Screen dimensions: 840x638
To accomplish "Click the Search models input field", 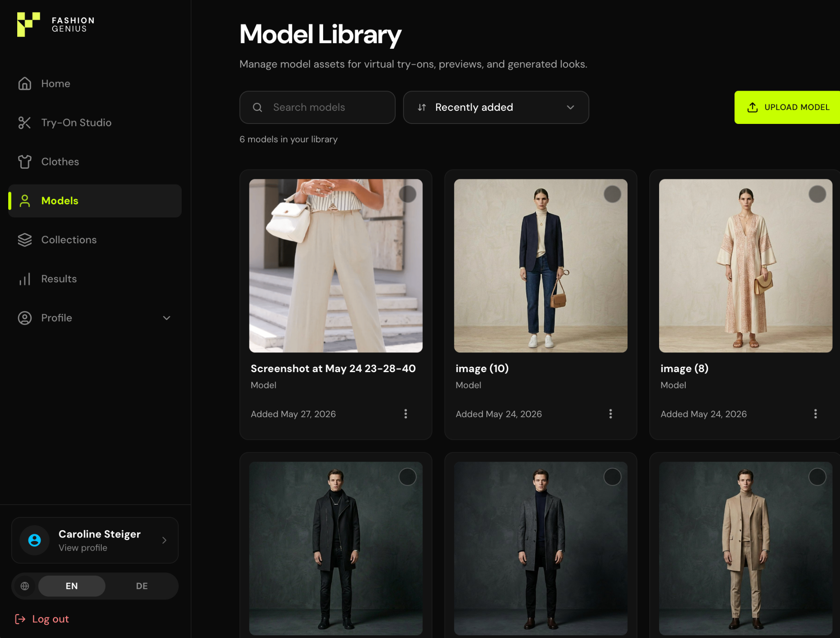I will [317, 107].
